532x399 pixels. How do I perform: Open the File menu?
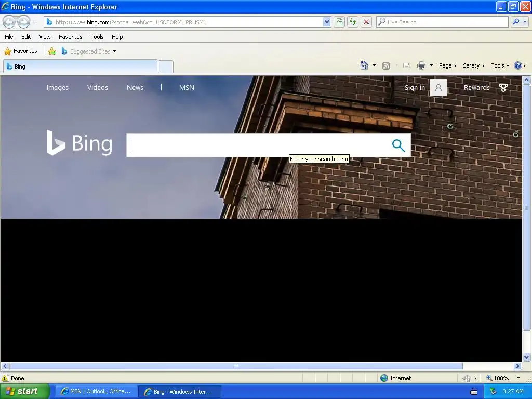coord(9,37)
